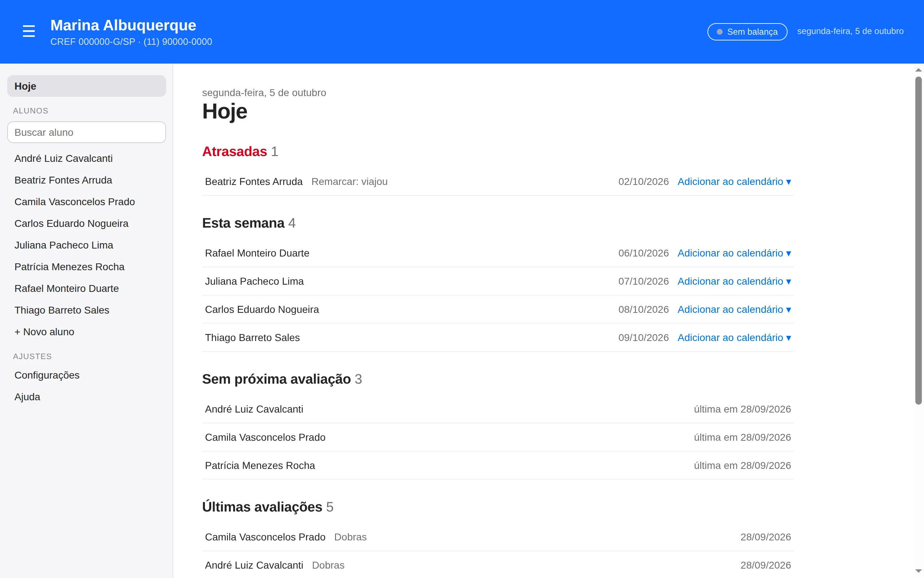The image size is (924, 578).
Task: Open Ajuda in the sidebar
Action: click(x=86, y=397)
